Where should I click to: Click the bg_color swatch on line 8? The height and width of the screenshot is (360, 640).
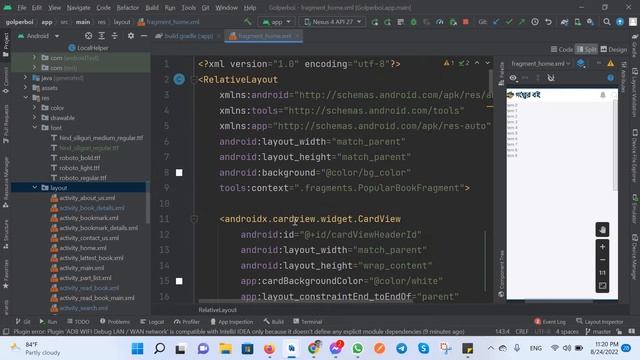(179, 172)
